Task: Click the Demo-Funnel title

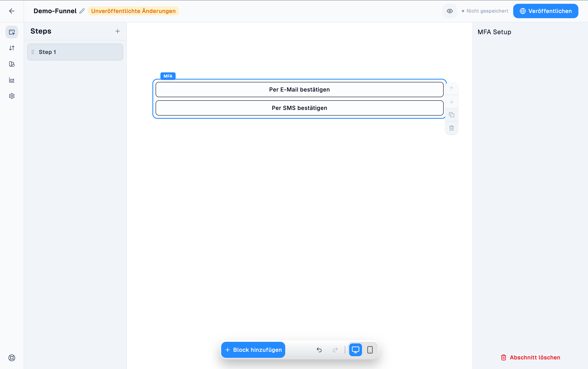Action: point(55,11)
